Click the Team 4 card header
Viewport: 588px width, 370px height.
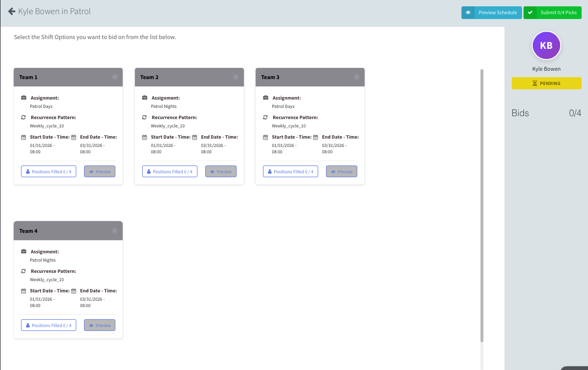(x=68, y=231)
